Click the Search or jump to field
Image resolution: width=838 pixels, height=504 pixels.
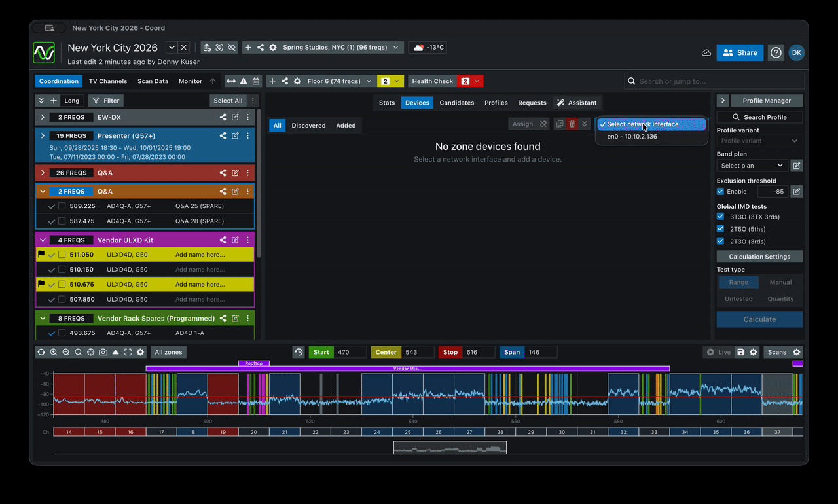(714, 81)
